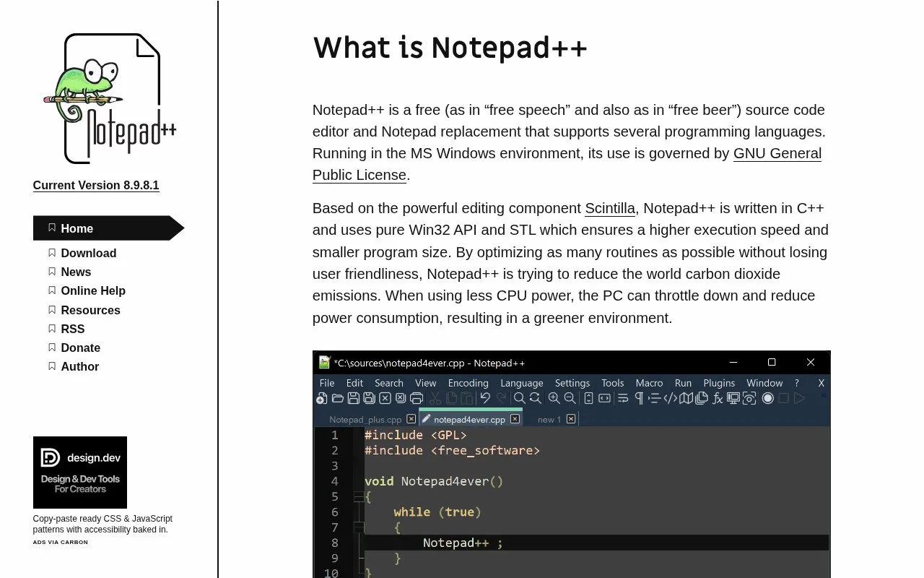Click the Save All icon in toolbar

pyautogui.click(x=369, y=398)
